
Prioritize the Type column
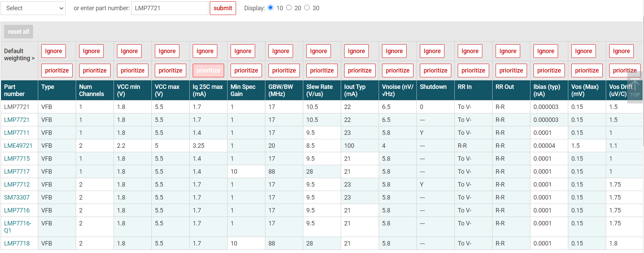57,70
